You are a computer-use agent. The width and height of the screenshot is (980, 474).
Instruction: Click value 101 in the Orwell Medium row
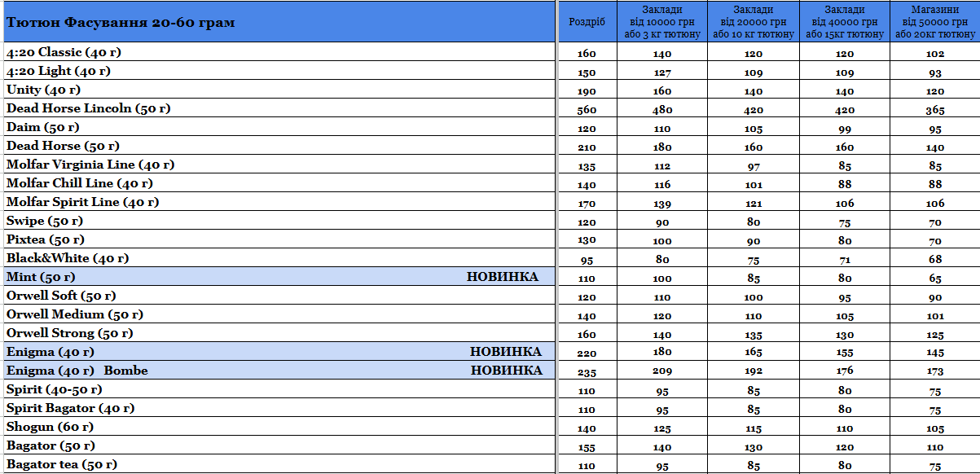click(x=935, y=316)
